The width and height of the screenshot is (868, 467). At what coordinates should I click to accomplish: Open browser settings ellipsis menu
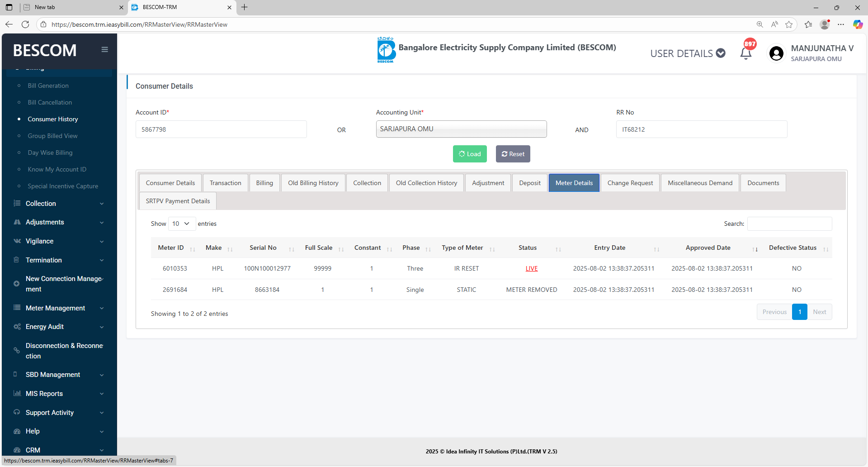(x=840, y=24)
